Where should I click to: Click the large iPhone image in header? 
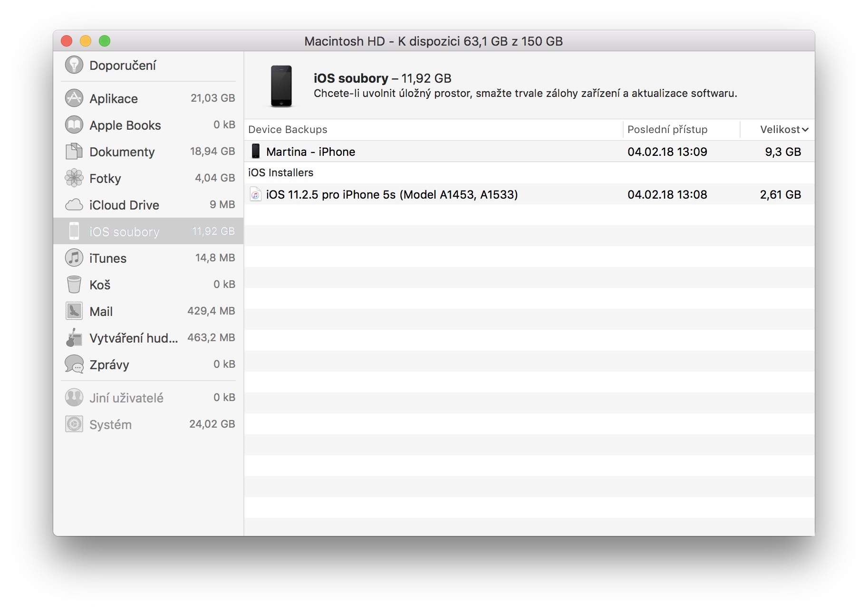pyautogui.click(x=281, y=86)
